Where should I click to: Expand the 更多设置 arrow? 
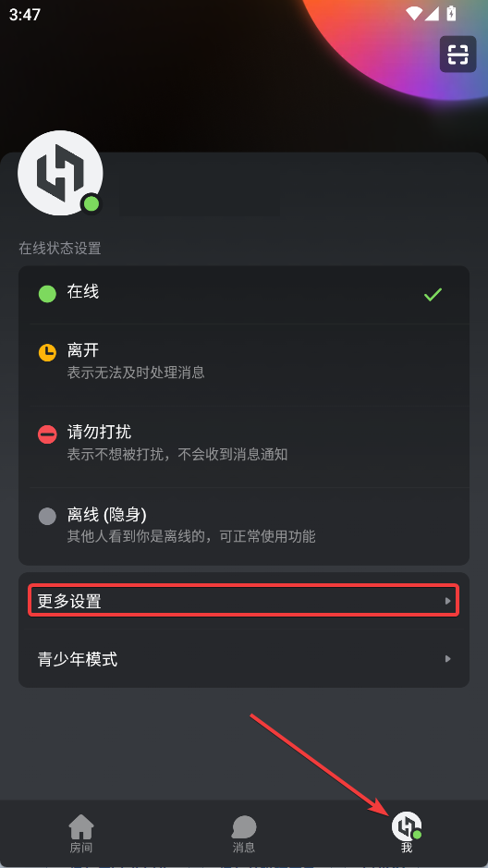pyautogui.click(x=448, y=601)
